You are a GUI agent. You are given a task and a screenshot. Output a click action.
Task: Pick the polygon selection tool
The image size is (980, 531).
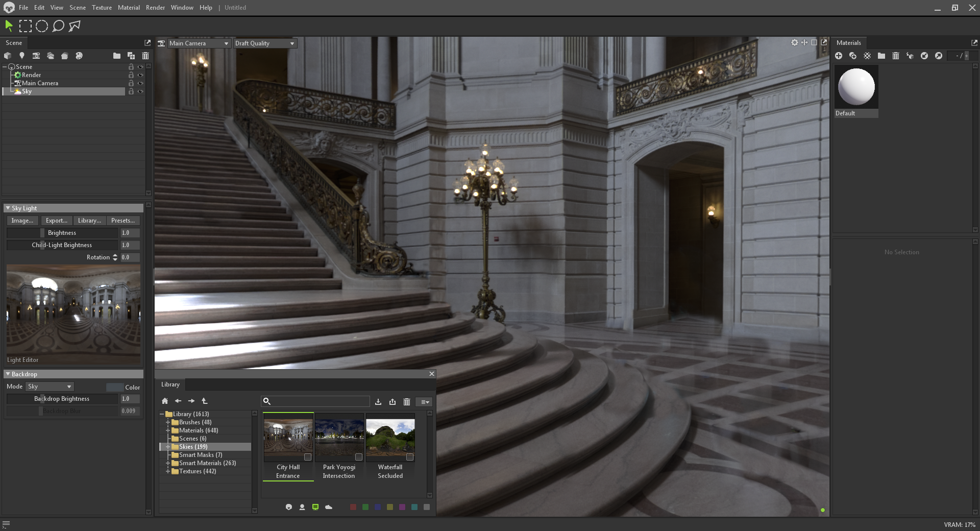pyautogui.click(x=75, y=26)
